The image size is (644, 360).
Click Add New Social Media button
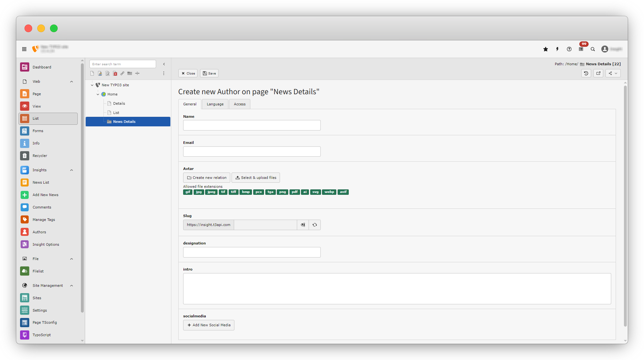[209, 325]
